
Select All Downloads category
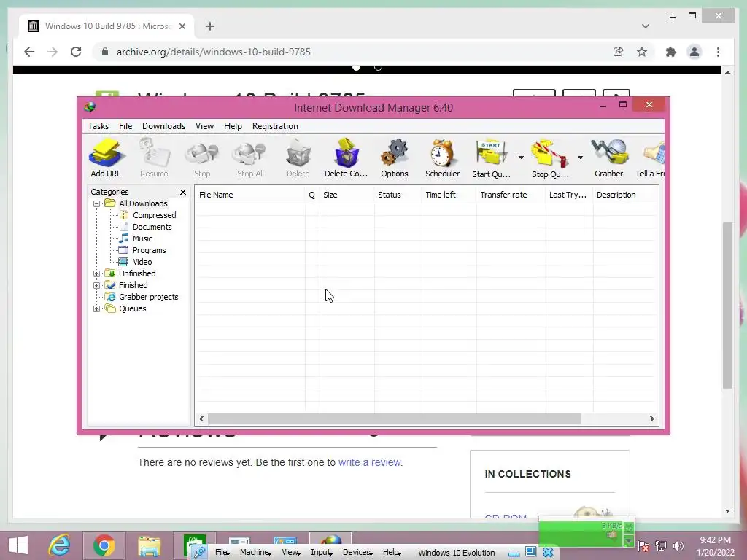tap(143, 204)
